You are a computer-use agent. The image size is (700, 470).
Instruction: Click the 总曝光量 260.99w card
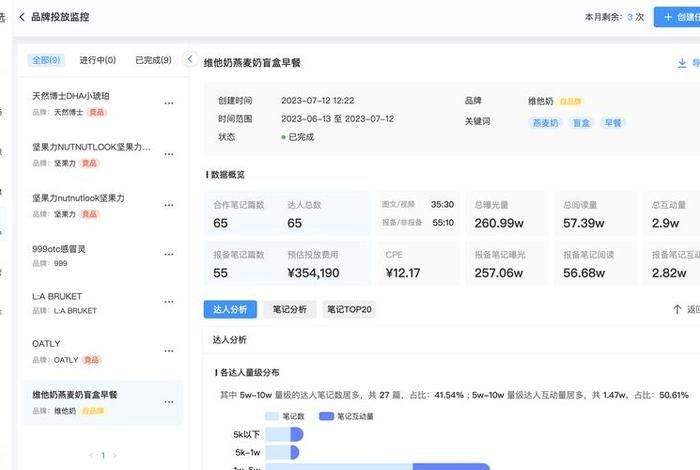[507, 213]
